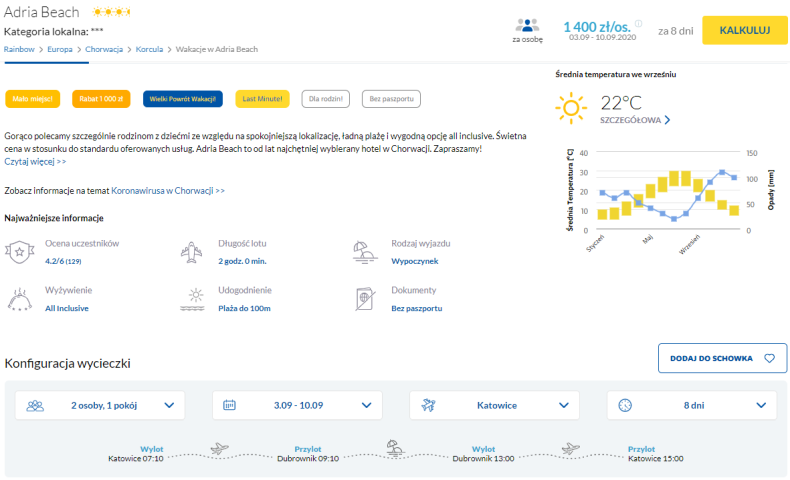The height and width of the screenshot is (480, 790).
Task: Click the meal cloche Wyżywienie icon
Action: (20, 299)
